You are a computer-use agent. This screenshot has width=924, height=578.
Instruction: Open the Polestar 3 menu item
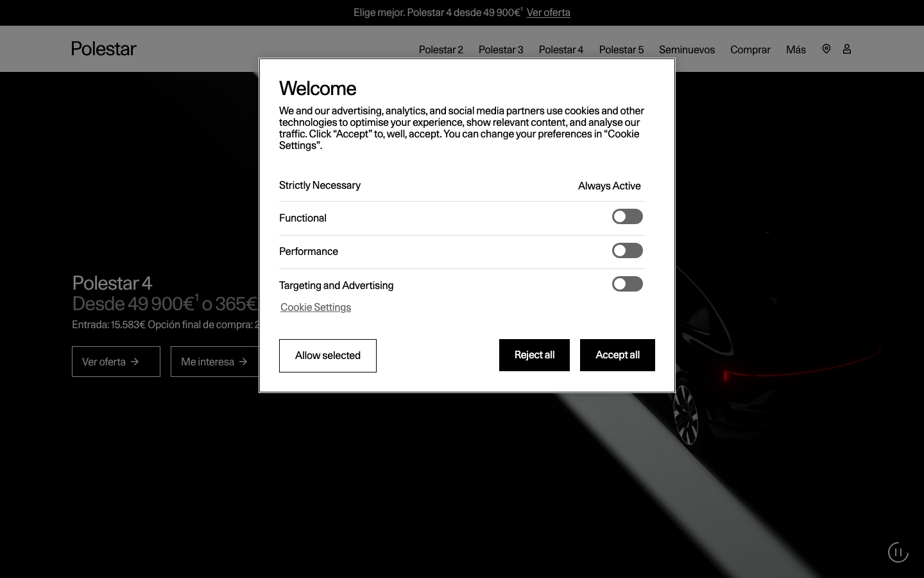click(x=501, y=49)
